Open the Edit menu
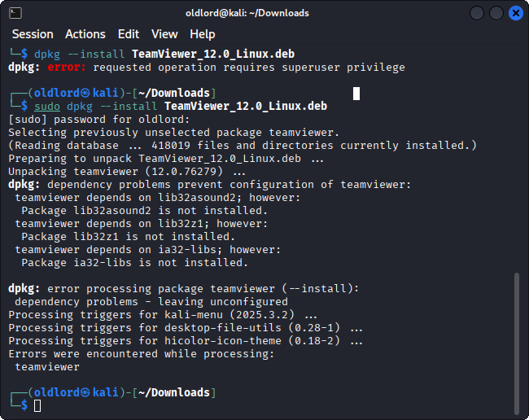The height and width of the screenshot is (420, 529). (129, 34)
